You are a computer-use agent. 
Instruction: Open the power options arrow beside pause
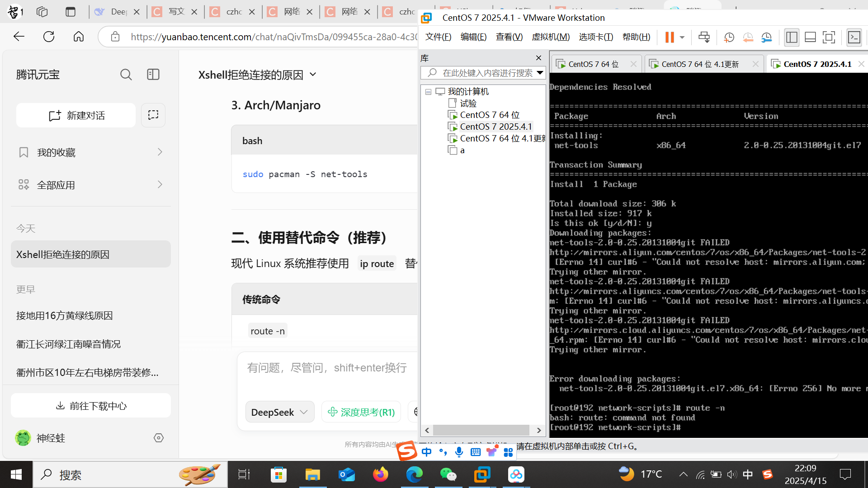(x=682, y=37)
